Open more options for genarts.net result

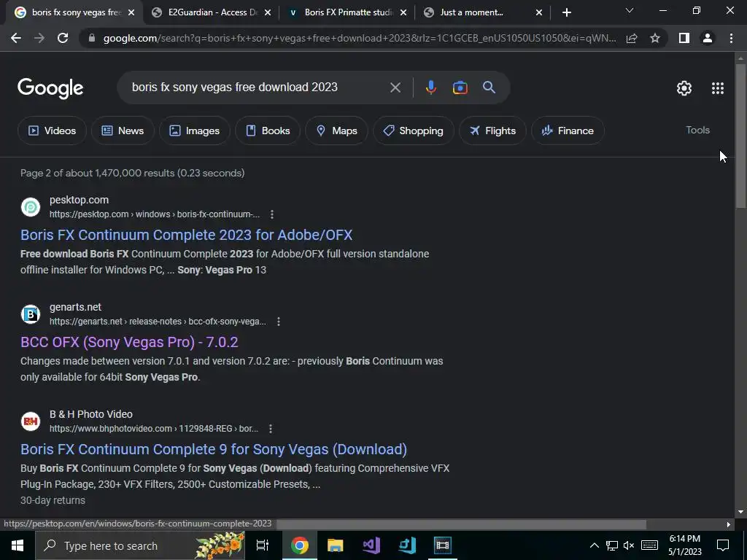coord(279,322)
